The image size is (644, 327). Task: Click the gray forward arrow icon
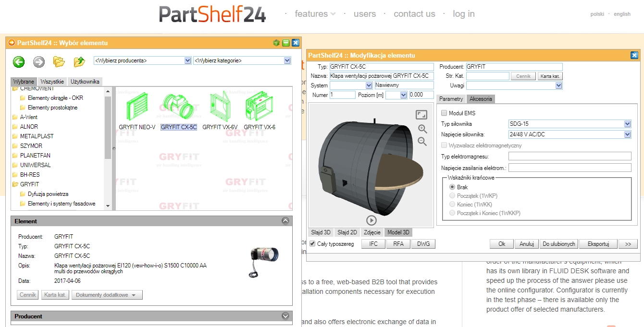click(x=39, y=61)
